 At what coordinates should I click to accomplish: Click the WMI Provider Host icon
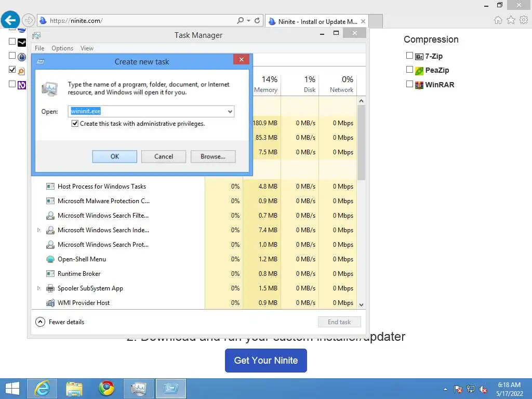[50, 303]
